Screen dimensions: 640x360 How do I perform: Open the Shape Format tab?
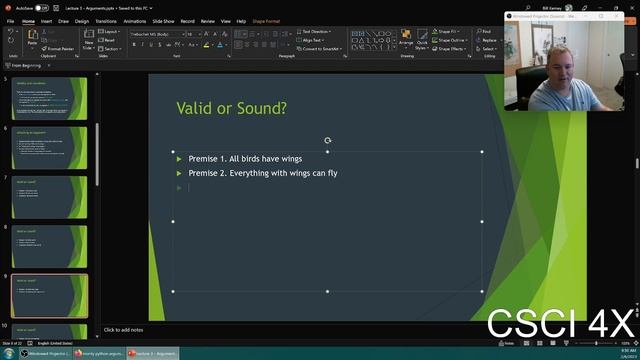click(x=266, y=21)
